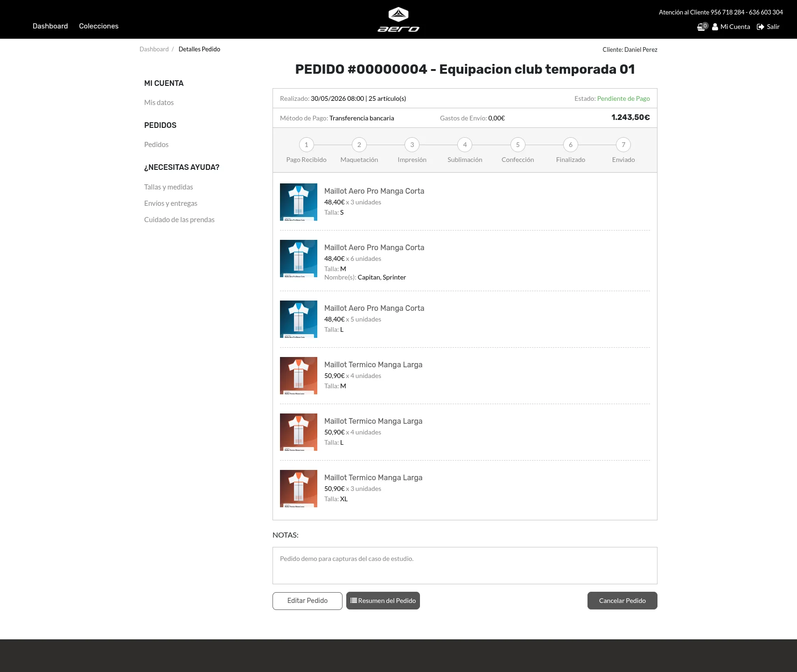Click the Maillot Aero Pro size S thumbnail
The width and height of the screenshot is (797, 672).
pyautogui.click(x=299, y=202)
